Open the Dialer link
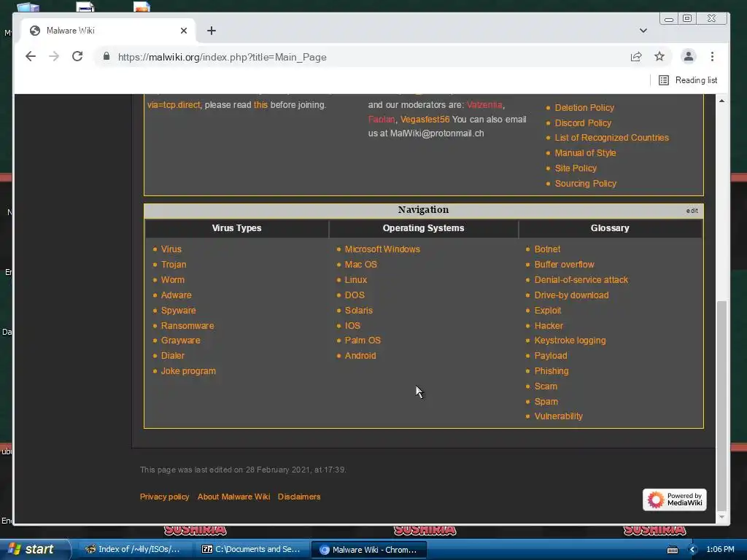Image resolution: width=747 pixels, height=560 pixels. 172,356
